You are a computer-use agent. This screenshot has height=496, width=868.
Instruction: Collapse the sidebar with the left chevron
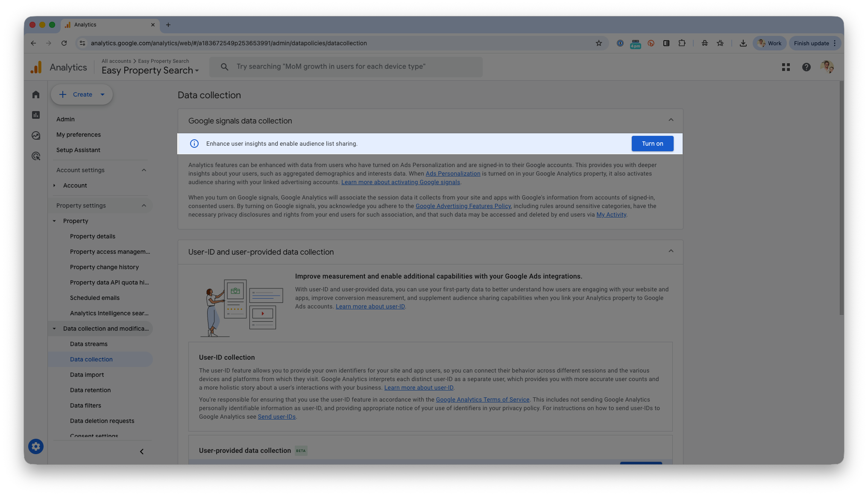click(x=142, y=452)
